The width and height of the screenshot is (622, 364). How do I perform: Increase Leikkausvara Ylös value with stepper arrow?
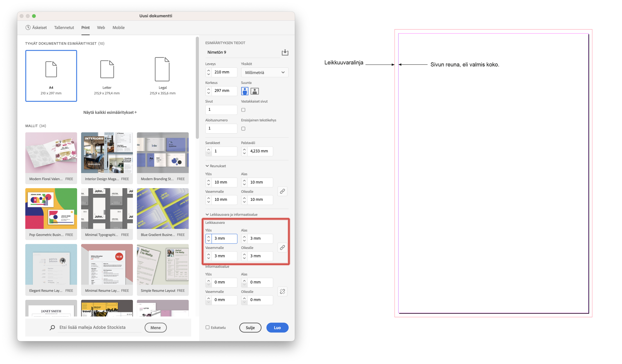(209, 237)
